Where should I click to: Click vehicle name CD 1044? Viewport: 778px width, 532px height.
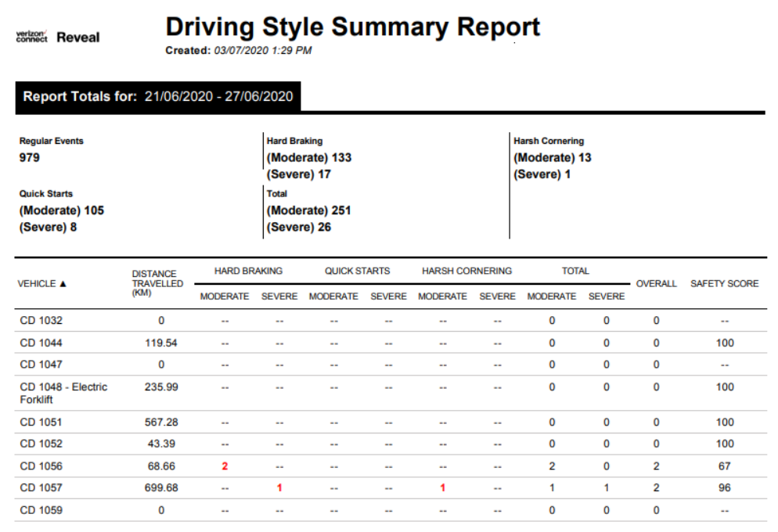coord(41,343)
